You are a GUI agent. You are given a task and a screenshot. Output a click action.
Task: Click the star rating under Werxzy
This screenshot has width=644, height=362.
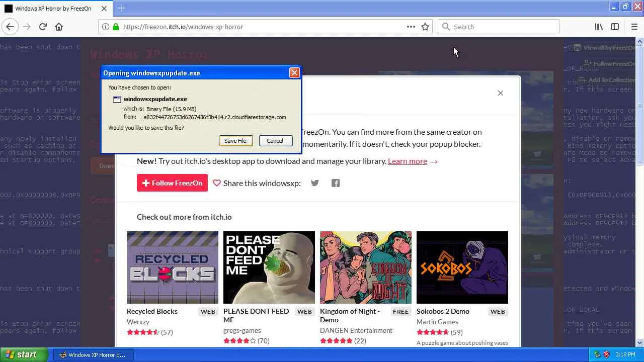pos(143,332)
